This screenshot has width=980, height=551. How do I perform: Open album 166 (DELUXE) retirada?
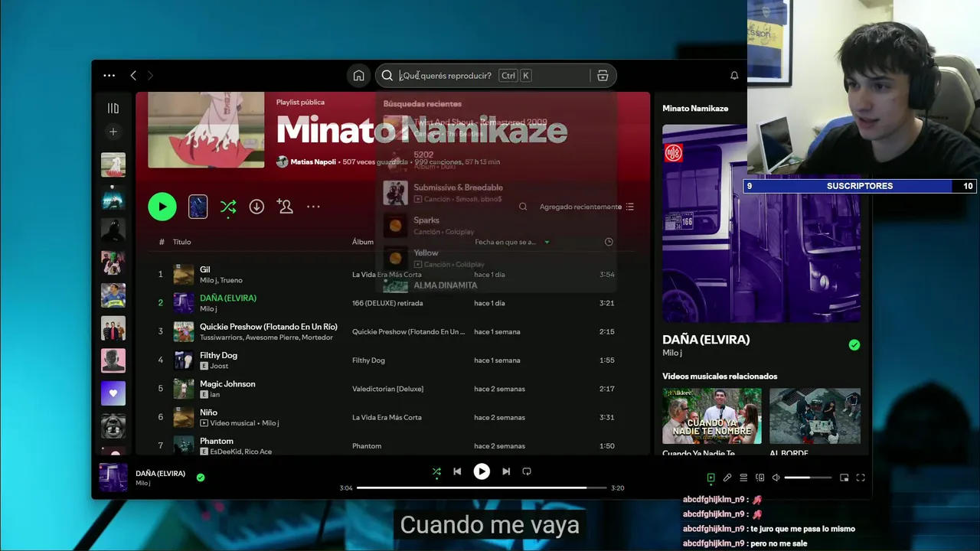[387, 303]
